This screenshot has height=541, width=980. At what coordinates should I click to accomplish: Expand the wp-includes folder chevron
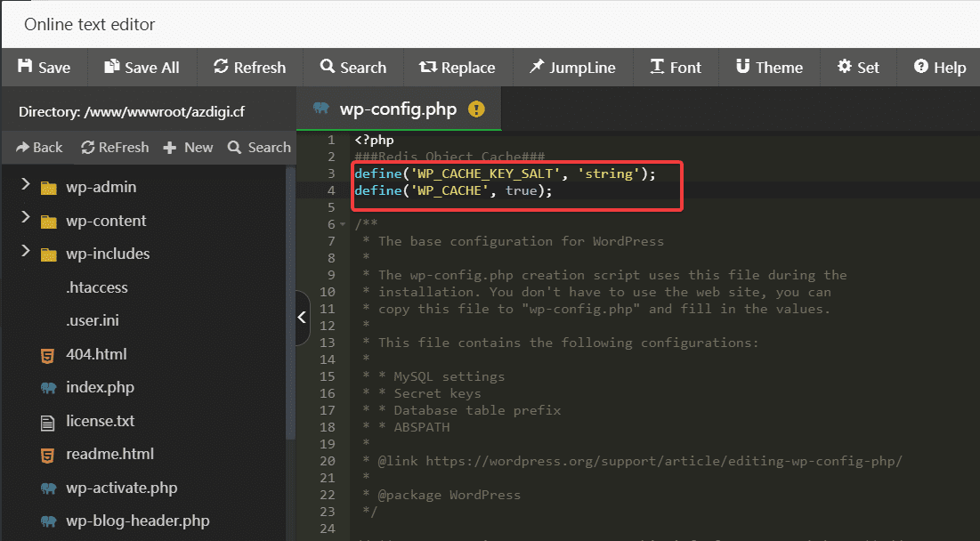[25, 253]
